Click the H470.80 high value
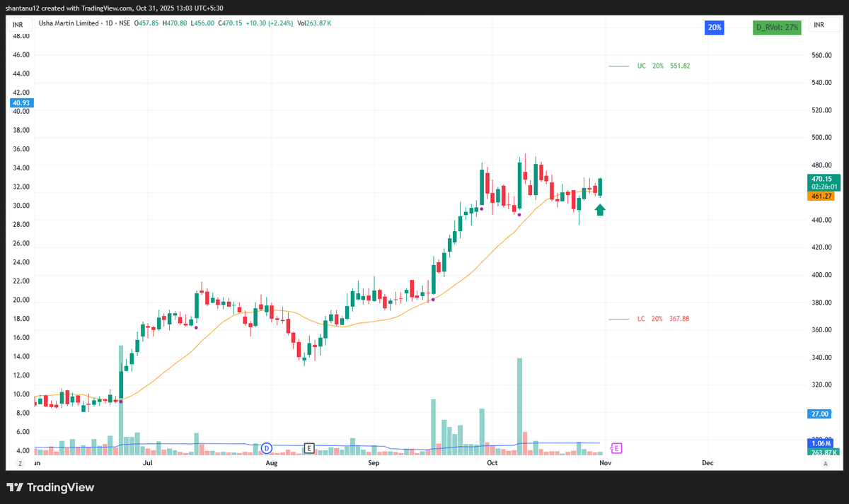Screen dimensions: 849x504 [x=176, y=23]
